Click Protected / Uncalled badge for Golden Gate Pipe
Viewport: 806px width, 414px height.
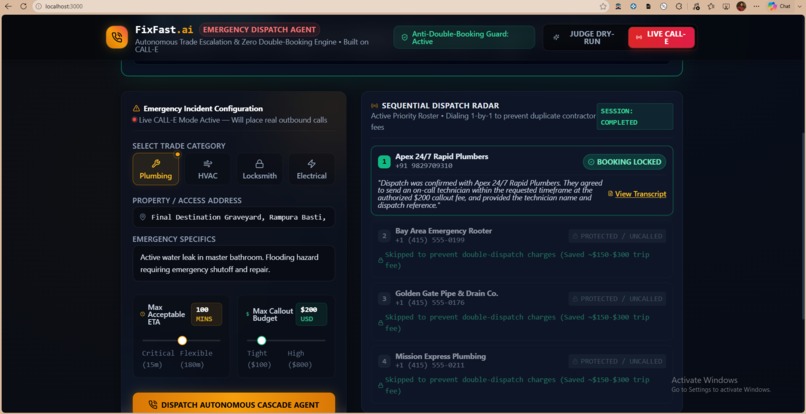click(x=617, y=299)
